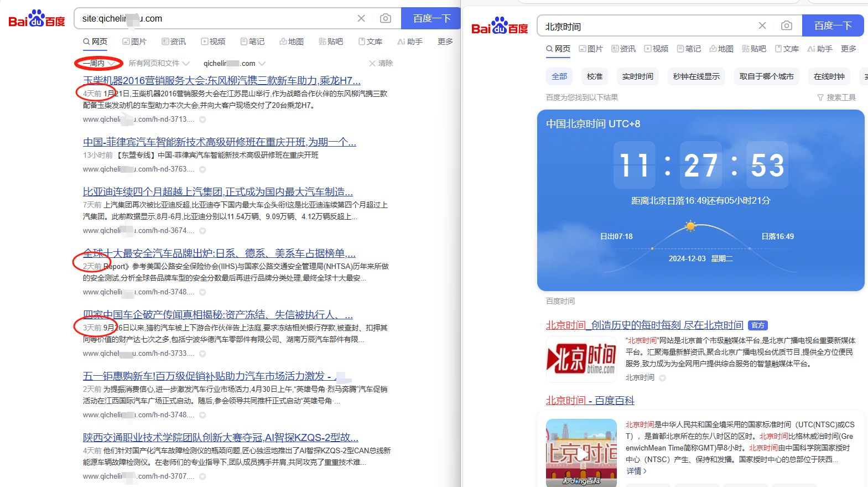
Task: Open result 五一钜惠购新车
Action: (x=217, y=376)
